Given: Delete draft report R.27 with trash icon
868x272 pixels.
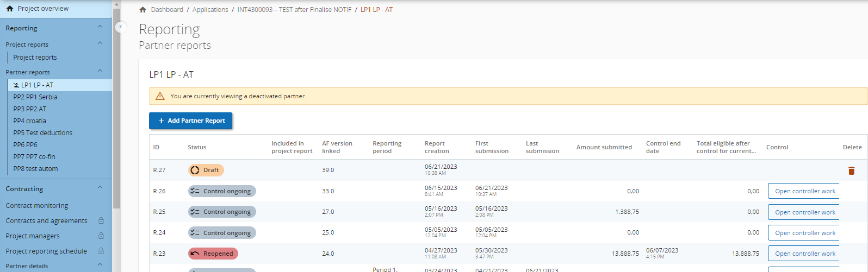Looking at the screenshot, I should point(851,170).
